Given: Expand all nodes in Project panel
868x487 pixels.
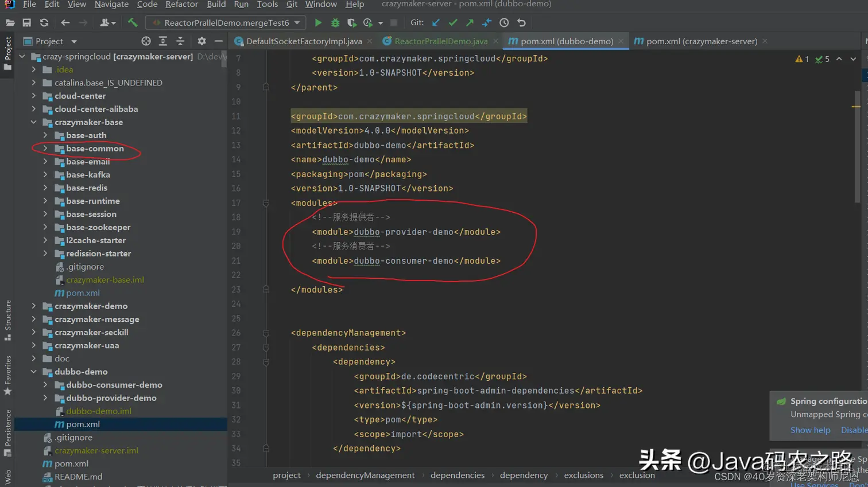Looking at the screenshot, I should click(x=163, y=41).
